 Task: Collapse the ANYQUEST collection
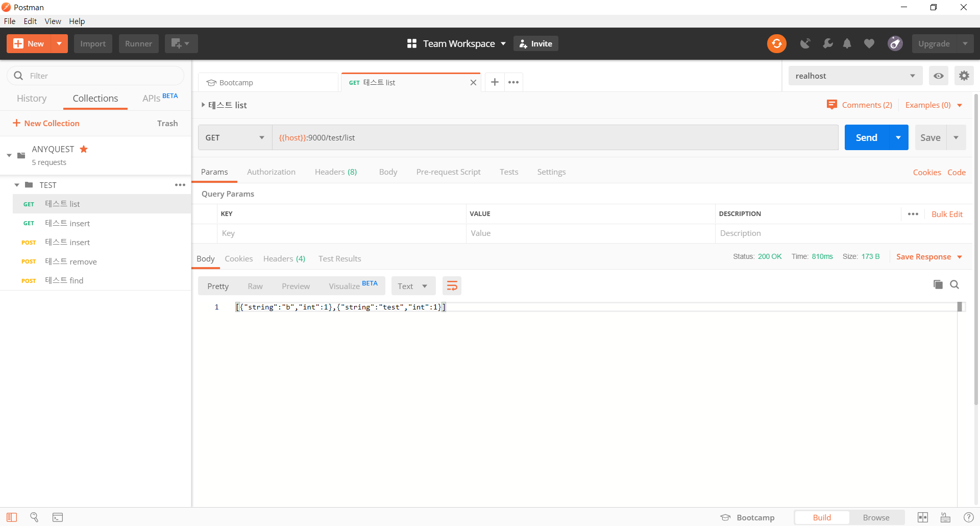point(9,155)
